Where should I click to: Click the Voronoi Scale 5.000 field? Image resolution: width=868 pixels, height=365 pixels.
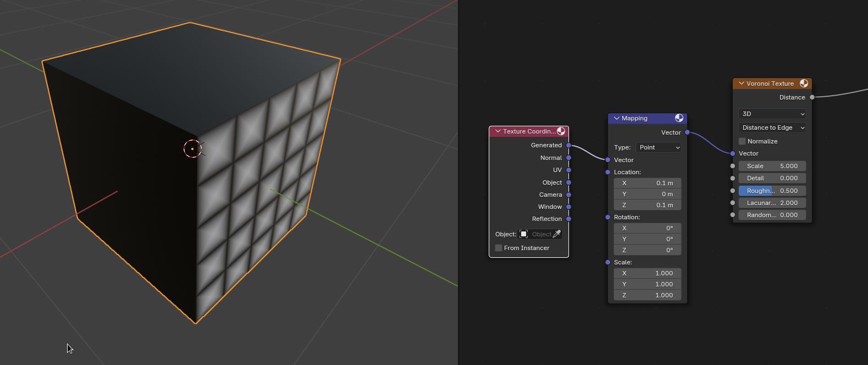[x=772, y=166]
